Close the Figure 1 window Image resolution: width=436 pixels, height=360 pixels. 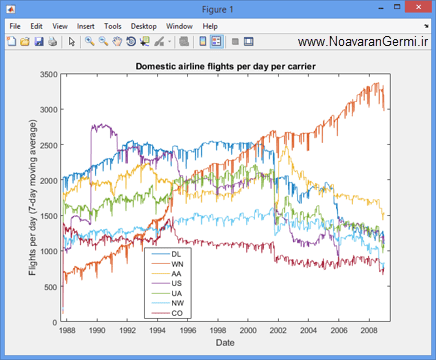[x=418, y=7]
